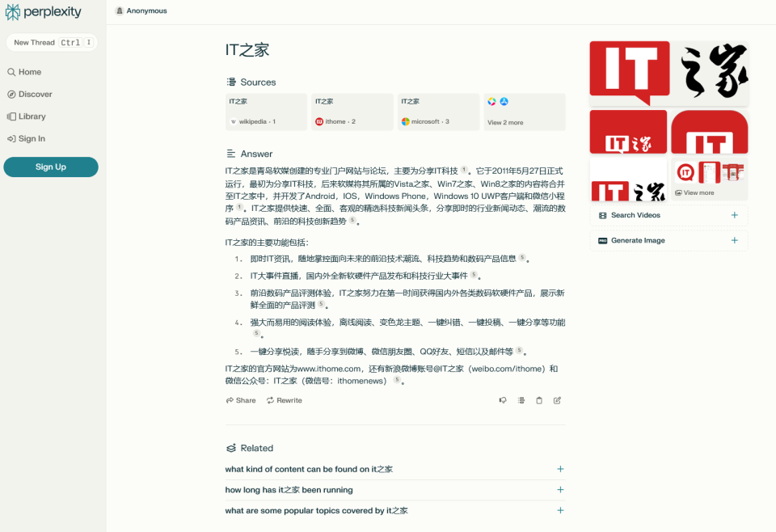This screenshot has width=776, height=532.
Task: Click the Discover compass icon
Action: (x=11, y=95)
